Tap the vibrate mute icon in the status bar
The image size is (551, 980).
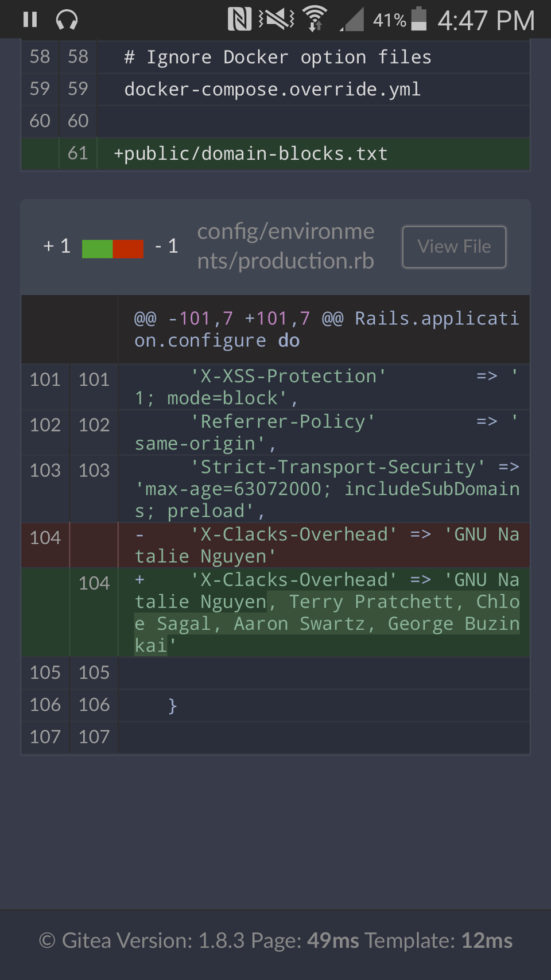[x=276, y=20]
